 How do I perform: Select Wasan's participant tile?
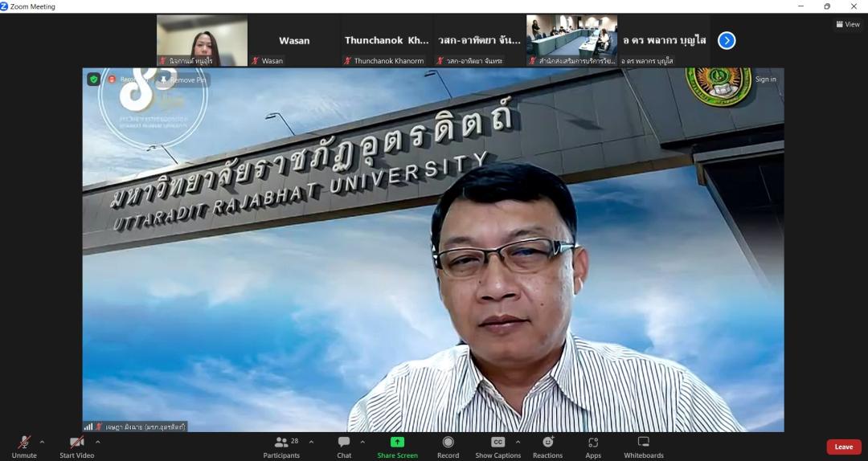[x=294, y=41]
